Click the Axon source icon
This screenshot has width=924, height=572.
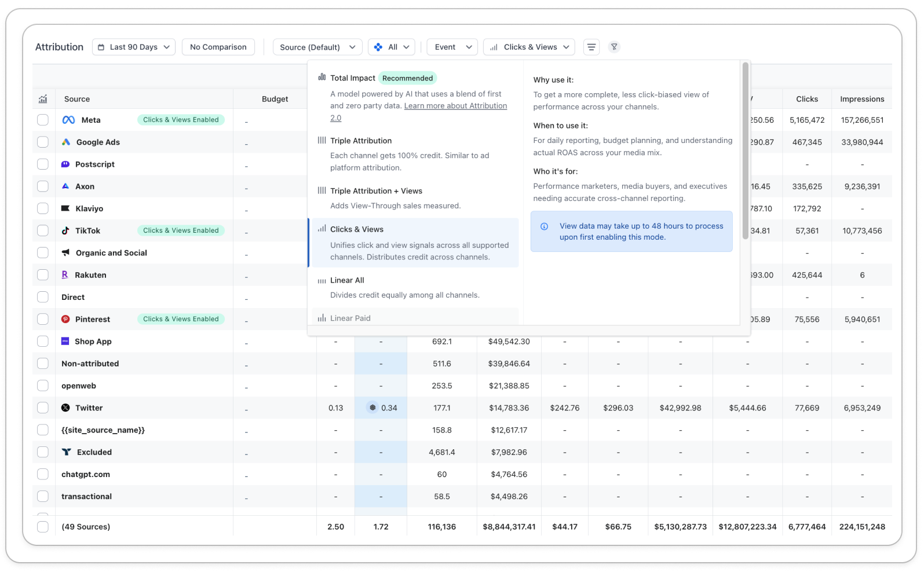65,186
